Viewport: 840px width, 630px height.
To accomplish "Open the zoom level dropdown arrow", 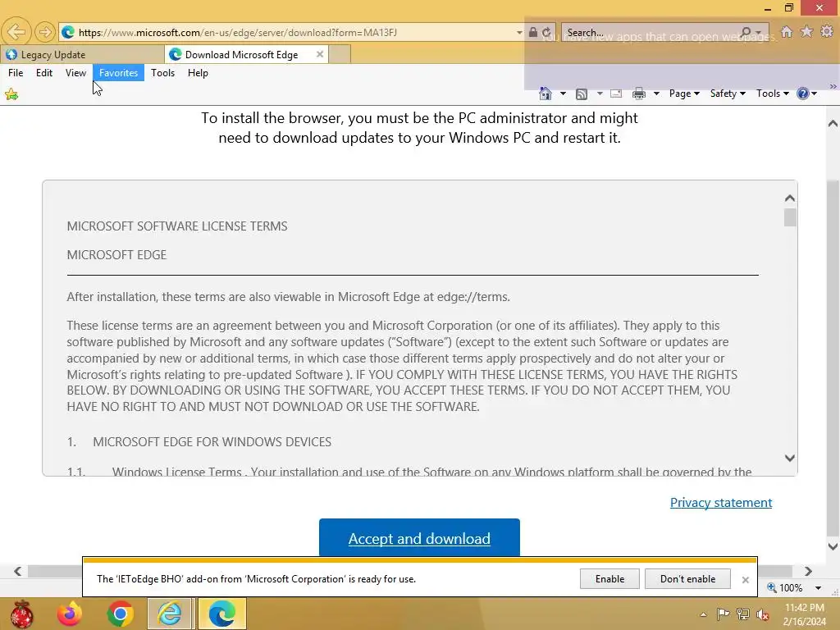I will tap(818, 587).
